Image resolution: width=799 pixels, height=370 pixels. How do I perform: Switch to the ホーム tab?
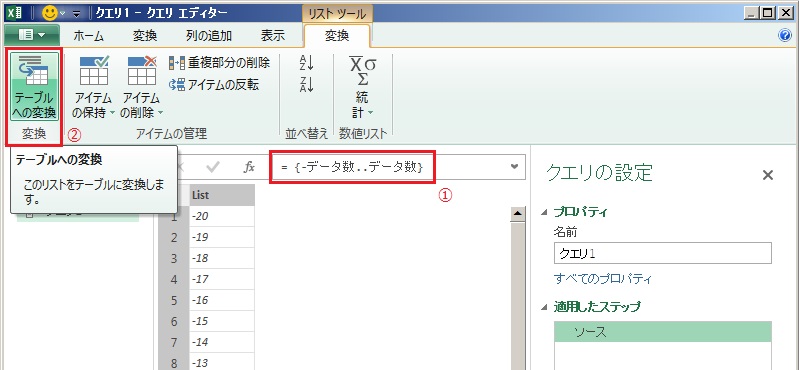[x=89, y=36]
